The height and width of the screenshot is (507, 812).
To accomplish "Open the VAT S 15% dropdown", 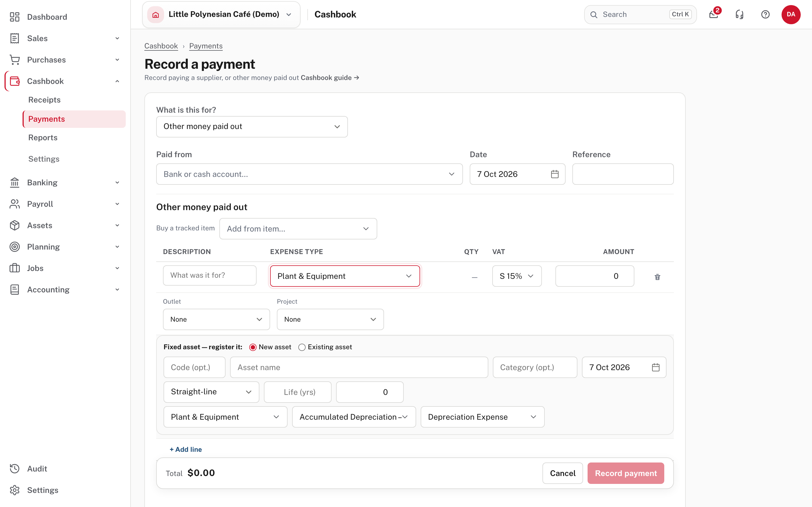I will tap(517, 276).
